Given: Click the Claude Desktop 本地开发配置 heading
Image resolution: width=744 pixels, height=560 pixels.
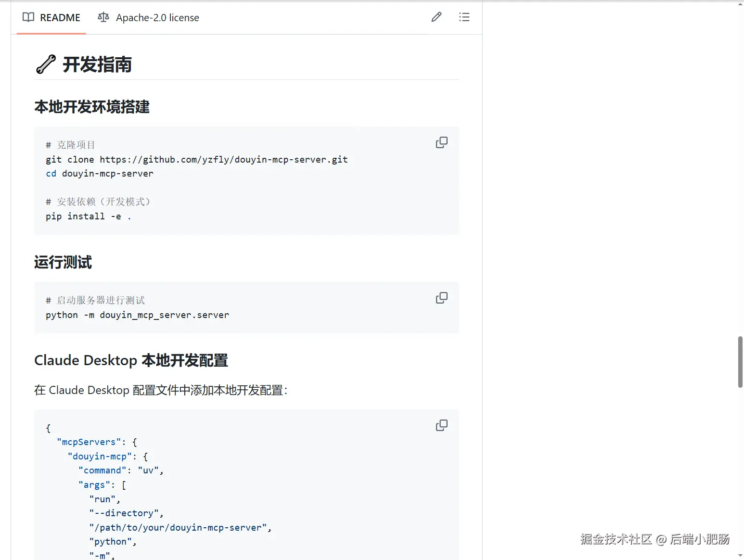Looking at the screenshot, I should pyautogui.click(x=131, y=360).
